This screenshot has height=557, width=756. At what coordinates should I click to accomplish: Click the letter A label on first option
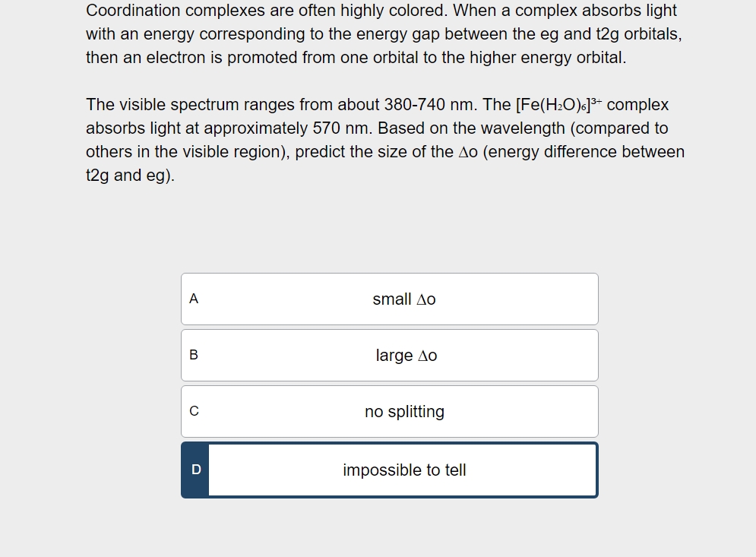click(x=194, y=299)
